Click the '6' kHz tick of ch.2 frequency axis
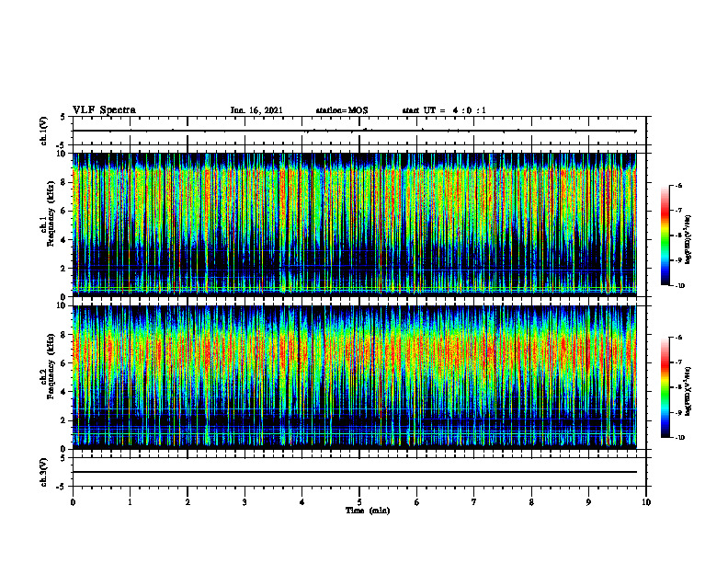728x563 pixels. 64,363
